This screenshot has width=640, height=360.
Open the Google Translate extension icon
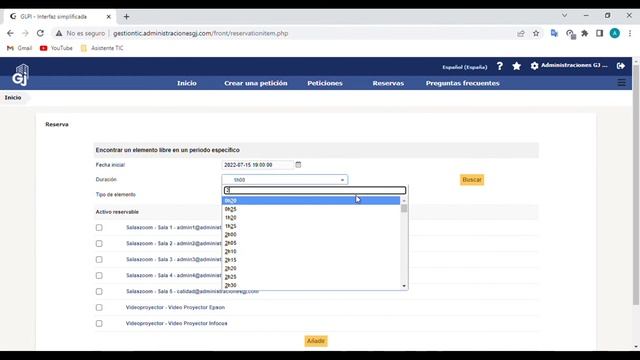click(554, 33)
